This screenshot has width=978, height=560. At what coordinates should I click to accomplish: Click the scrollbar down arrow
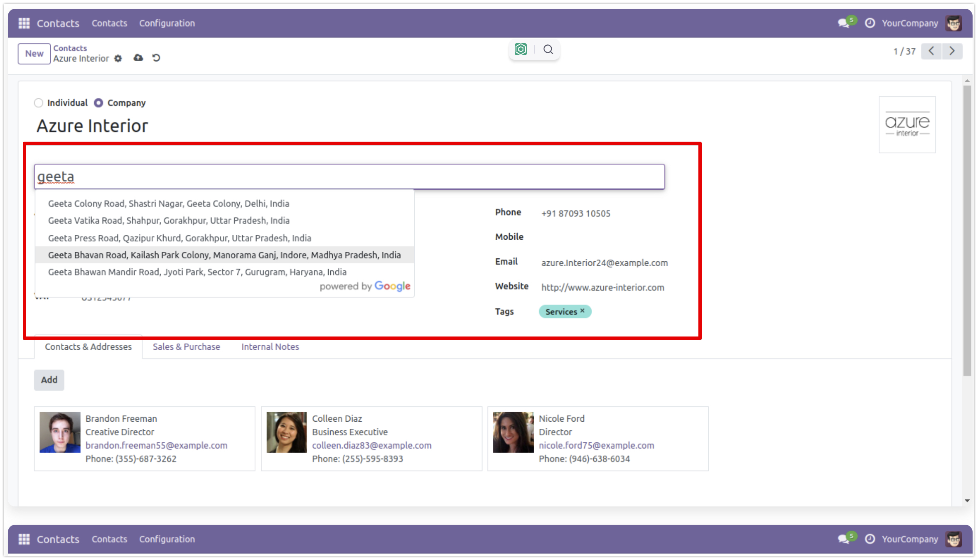(967, 501)
